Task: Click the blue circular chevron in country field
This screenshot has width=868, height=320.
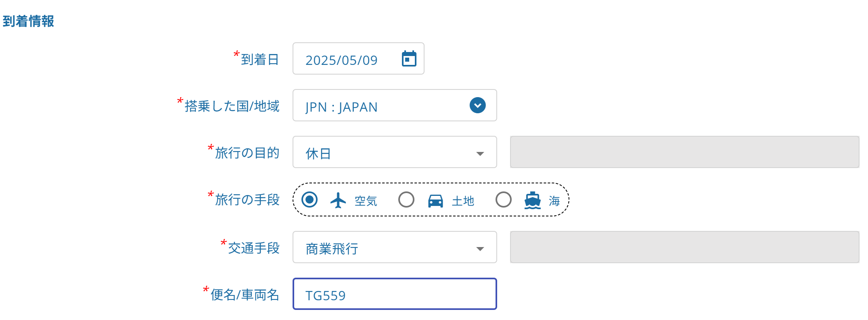Action: click(477, 106)
